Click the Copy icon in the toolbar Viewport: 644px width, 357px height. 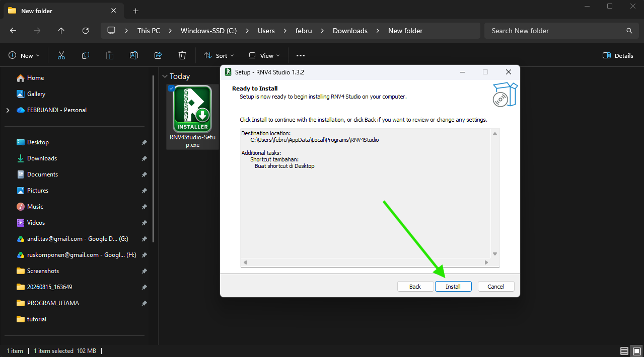(86, 55)
